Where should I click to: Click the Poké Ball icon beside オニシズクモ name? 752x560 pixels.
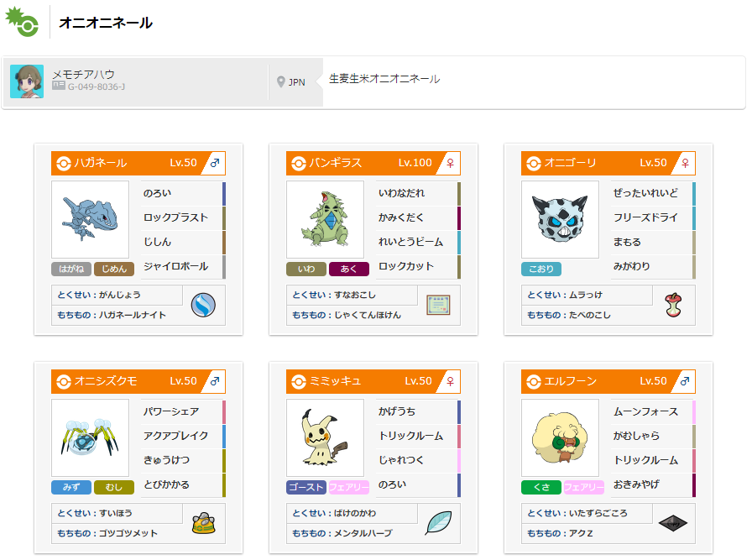pos(63,382)
